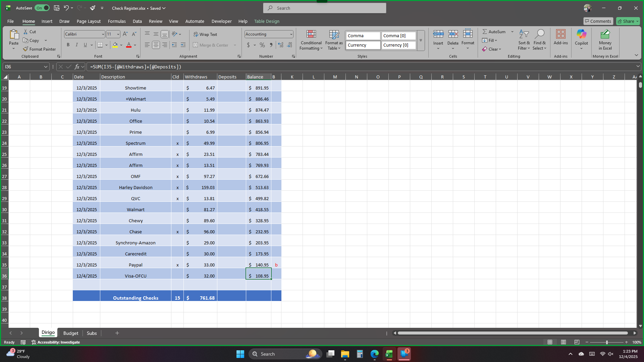The width and height of the screenshot is (644, 362).
Task: Open Conditional Formatting
Action: click(x=311, y=40)
